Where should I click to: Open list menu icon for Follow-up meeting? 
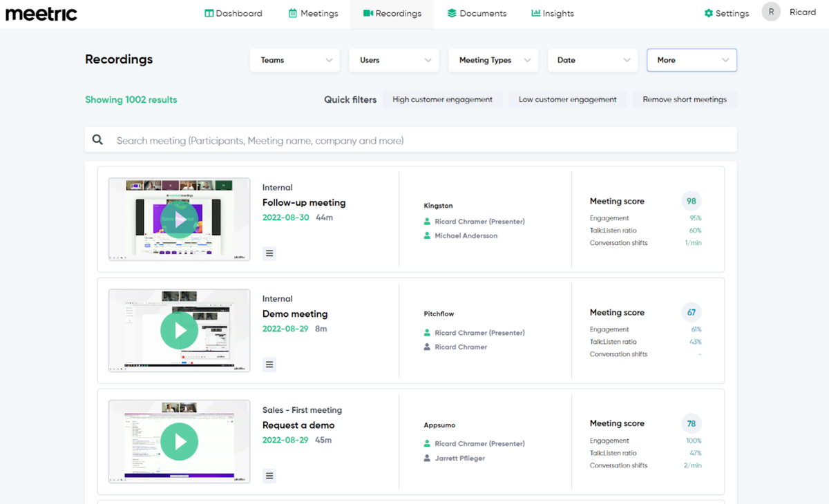[269, 253]
